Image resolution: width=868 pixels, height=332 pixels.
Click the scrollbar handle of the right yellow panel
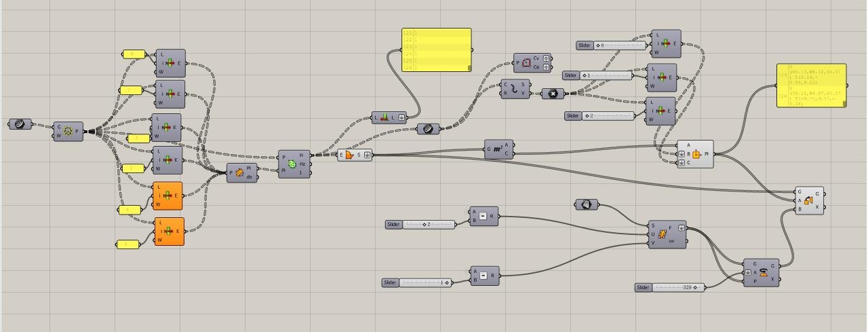(x=845, y=104)
